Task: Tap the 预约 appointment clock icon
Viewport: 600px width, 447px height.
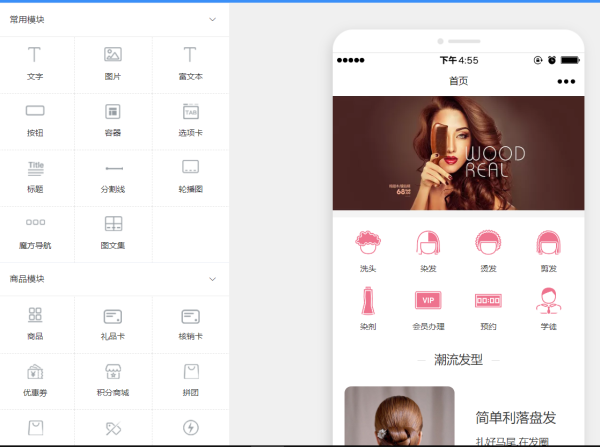Action: [x=488, y=300]
